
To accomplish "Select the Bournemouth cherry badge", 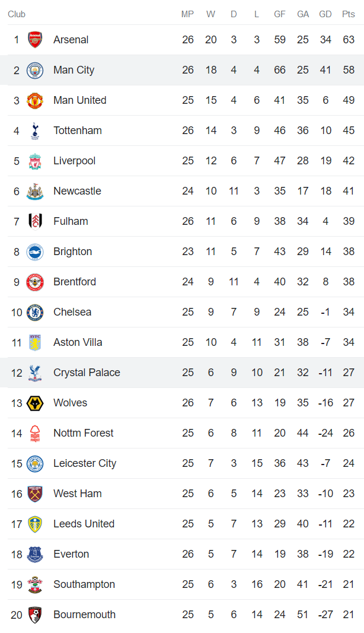I will (x=35, y=615).
